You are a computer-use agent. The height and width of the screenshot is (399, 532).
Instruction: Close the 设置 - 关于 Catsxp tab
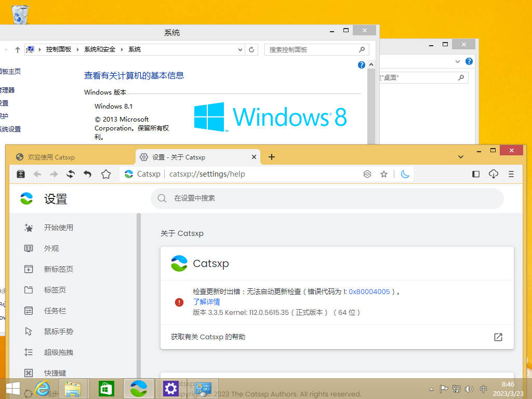254,157
